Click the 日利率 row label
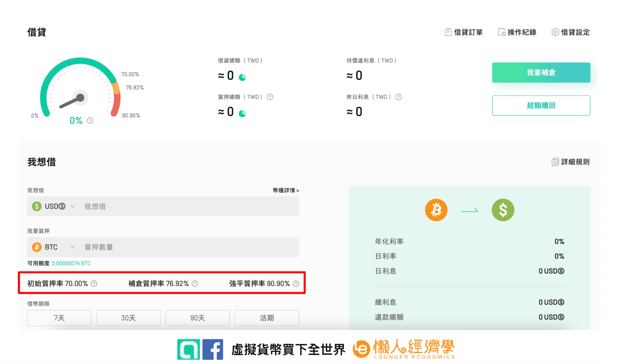The height and width of the screenshot is (364, 620). (x=386, y=256)
